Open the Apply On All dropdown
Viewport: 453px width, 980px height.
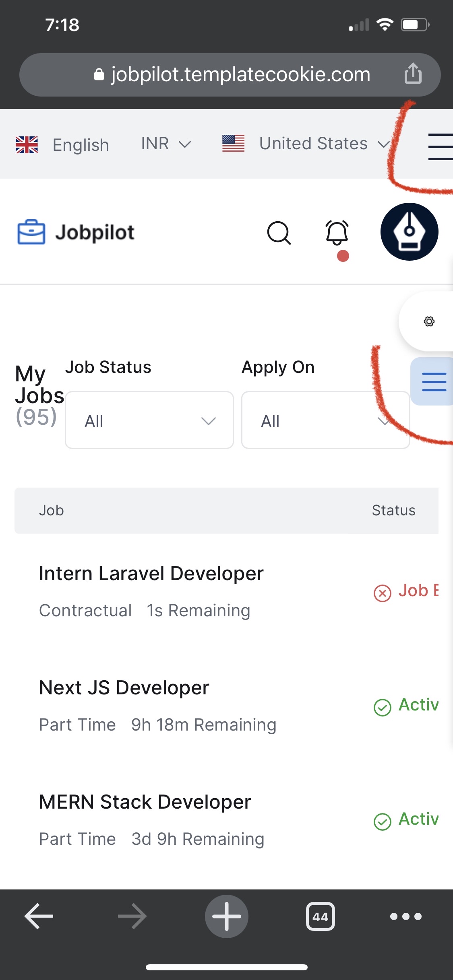tap(325, 420)
